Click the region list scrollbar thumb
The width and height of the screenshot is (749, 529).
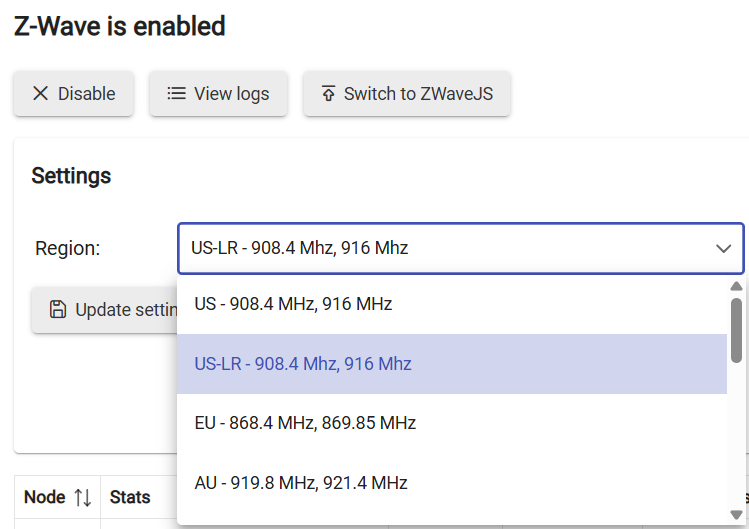click(737, 329)
